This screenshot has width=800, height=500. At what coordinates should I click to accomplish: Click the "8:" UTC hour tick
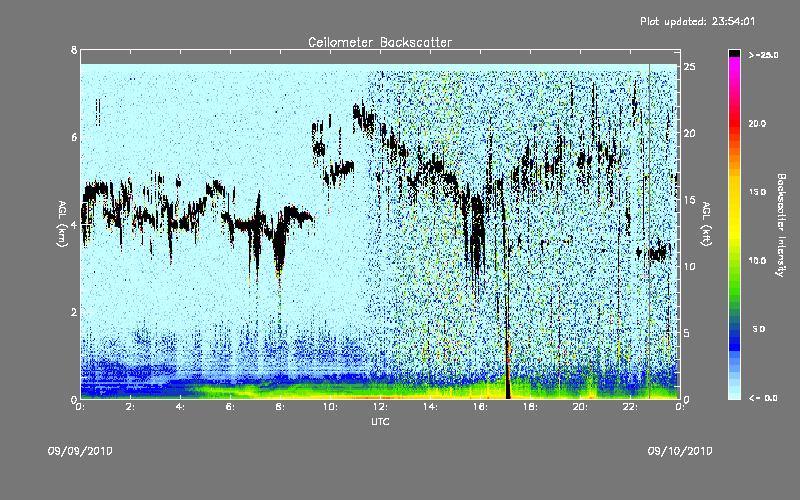281,407
